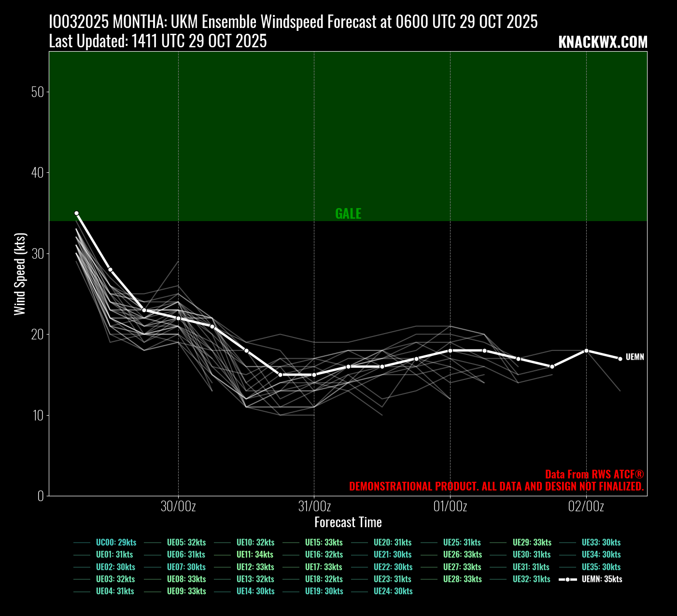Click the Wind Speed (kts) axis title

click(19, 274)
